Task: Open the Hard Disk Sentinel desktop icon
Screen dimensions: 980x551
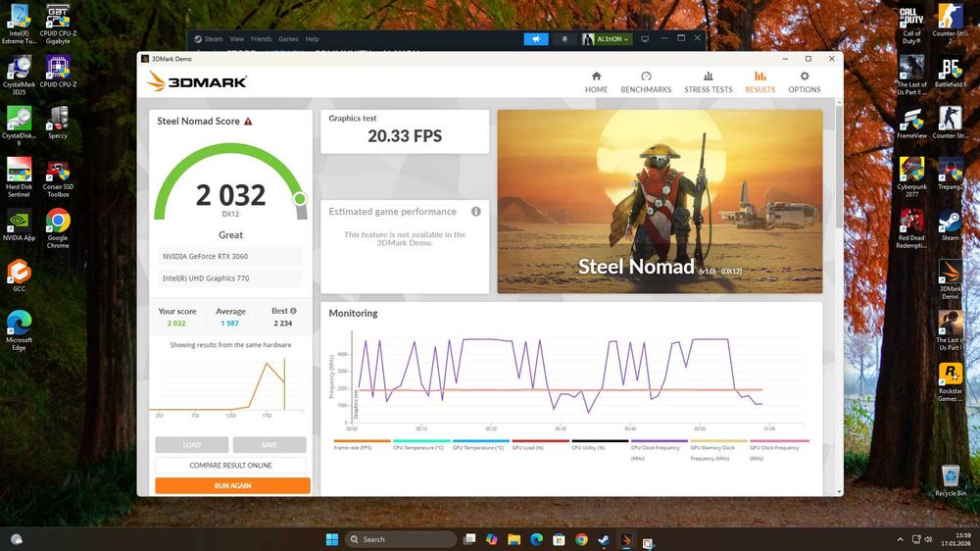Action: (19, 177)
